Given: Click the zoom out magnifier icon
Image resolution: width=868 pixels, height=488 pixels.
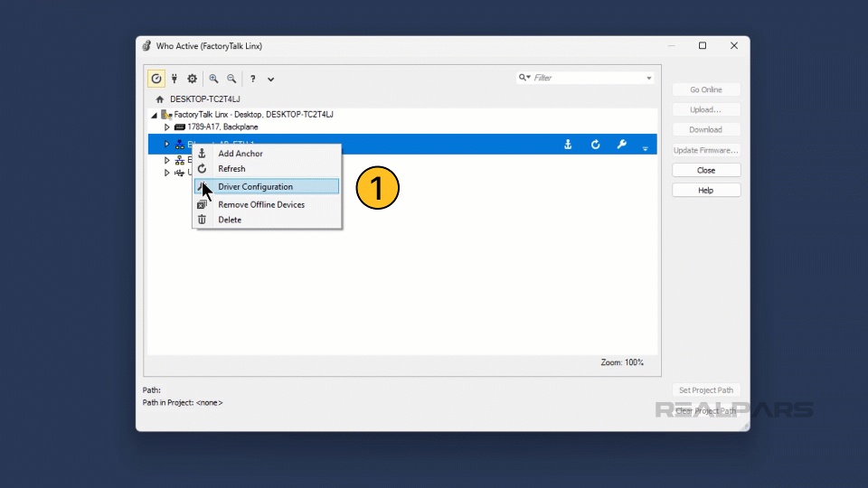Looking at the screenshot, I should click(x=231, y=79).
